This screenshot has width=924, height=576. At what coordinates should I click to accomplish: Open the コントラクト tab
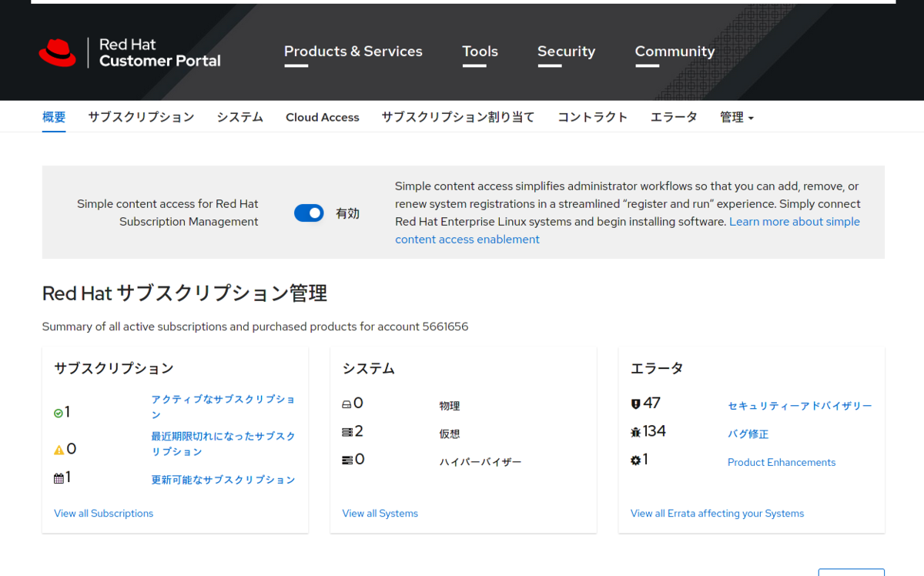tap(593, 117)
